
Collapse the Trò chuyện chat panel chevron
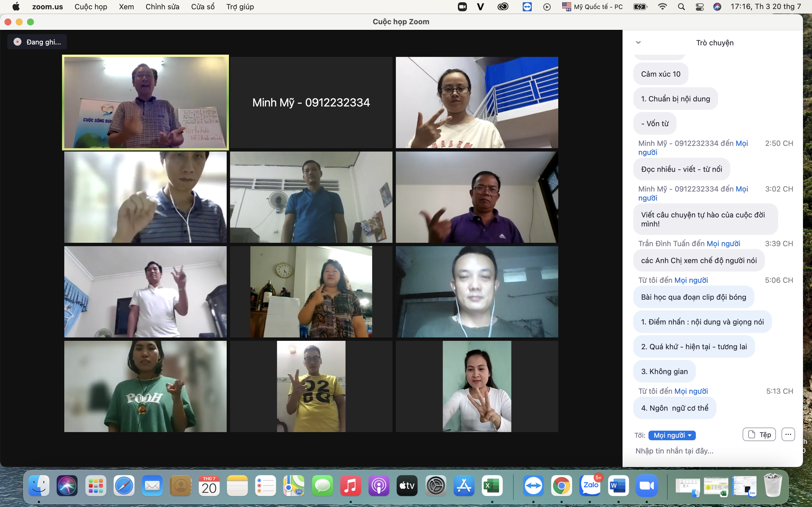tap(638, 43)
